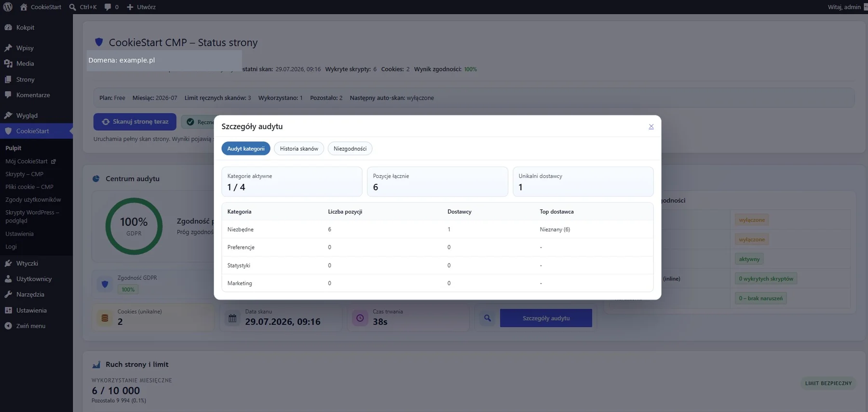Click the Kategorie aktywne 1 / 4 card

292,182
